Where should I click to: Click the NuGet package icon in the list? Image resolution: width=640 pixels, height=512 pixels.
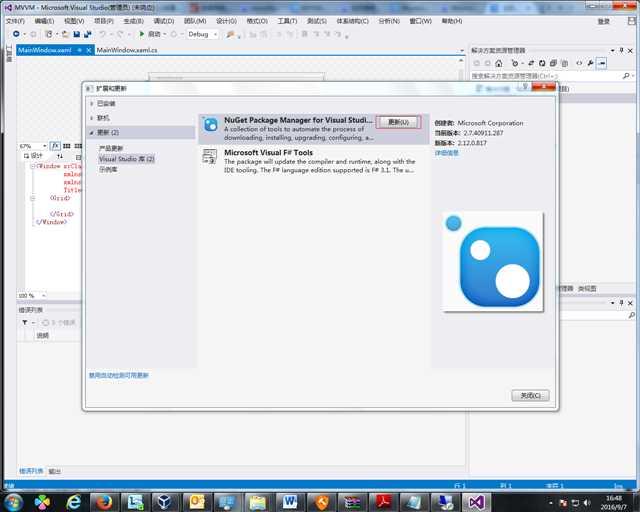(x=211, y=124)
